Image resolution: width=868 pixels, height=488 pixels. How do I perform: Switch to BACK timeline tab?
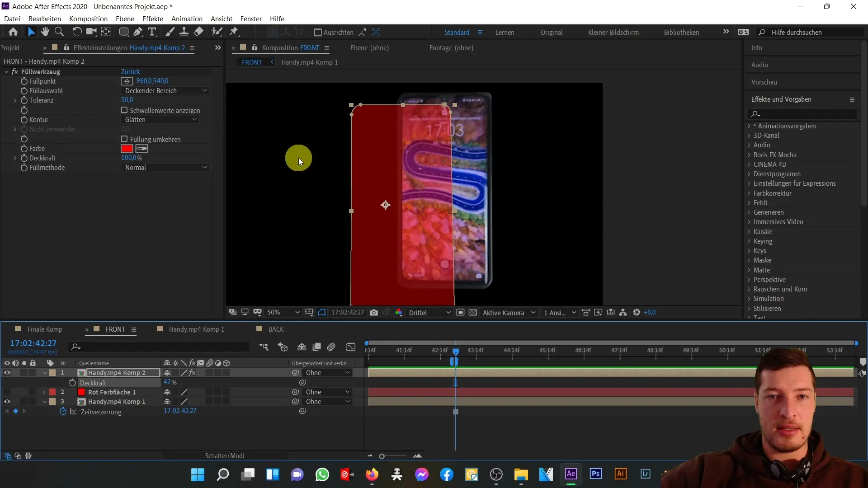pyautogui.click(x=276, y=329)
